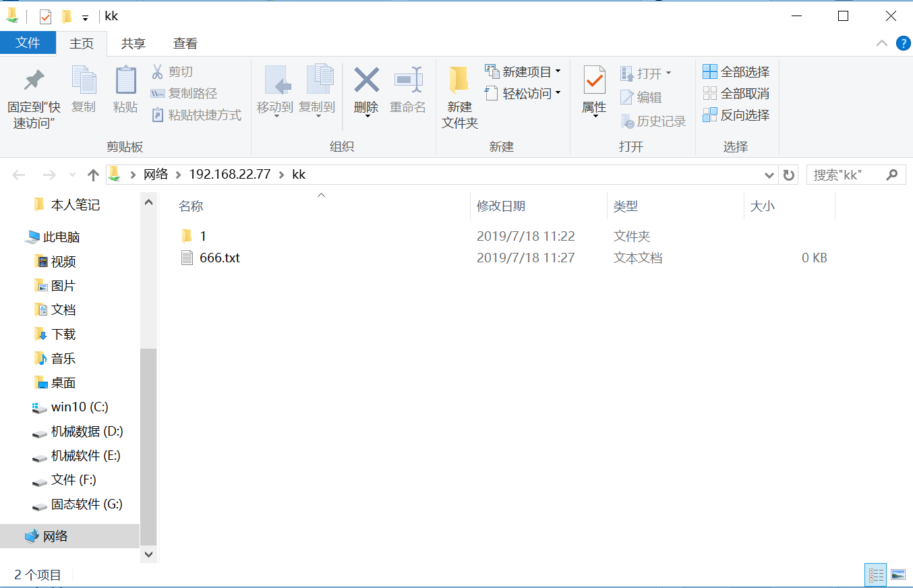Switch to the Share (共享) tab

tap(133, 43)
